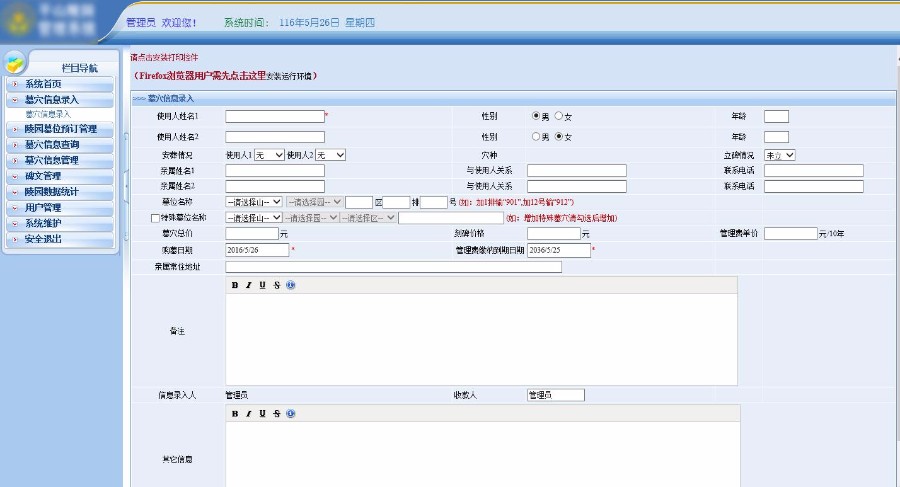Select 女 for 使用人姓名1 gender

[558, 116]
